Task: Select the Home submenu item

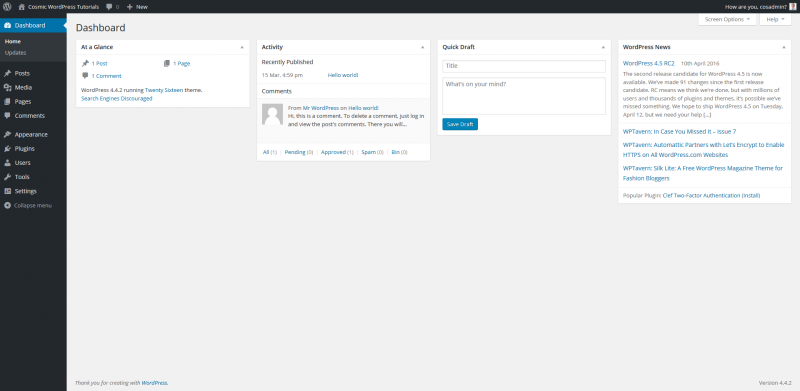Action: point(13,41)
